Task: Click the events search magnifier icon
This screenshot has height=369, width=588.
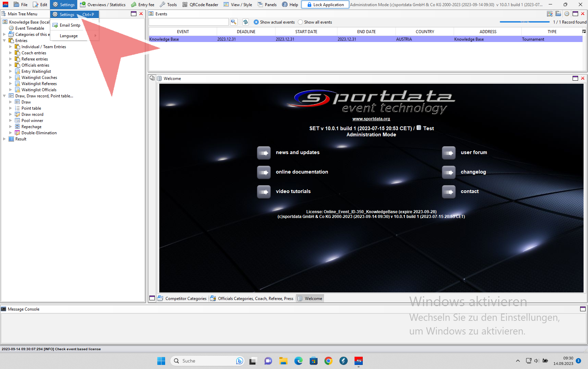Action: pos(234,22)
